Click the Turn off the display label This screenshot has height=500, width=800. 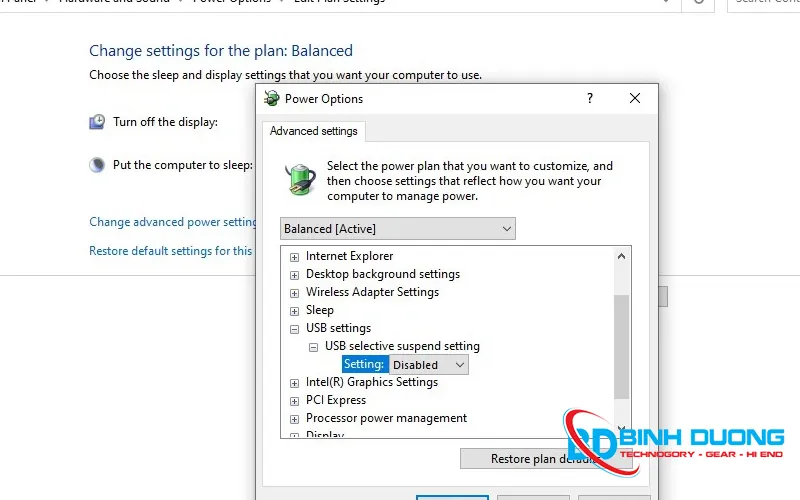pyautogui.click(x=165, y=122)
